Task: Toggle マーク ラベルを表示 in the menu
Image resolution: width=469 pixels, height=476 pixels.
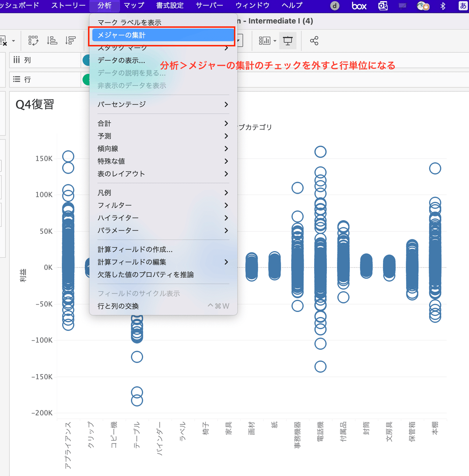Action: pyautogui.click(x=129, y=22)
